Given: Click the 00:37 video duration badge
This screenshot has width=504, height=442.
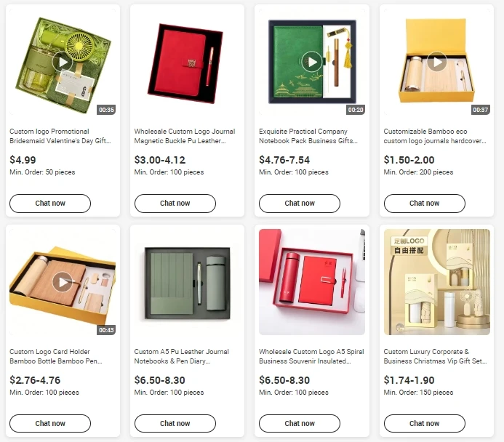Looking at the screenshot, I should tap(480, 110).
